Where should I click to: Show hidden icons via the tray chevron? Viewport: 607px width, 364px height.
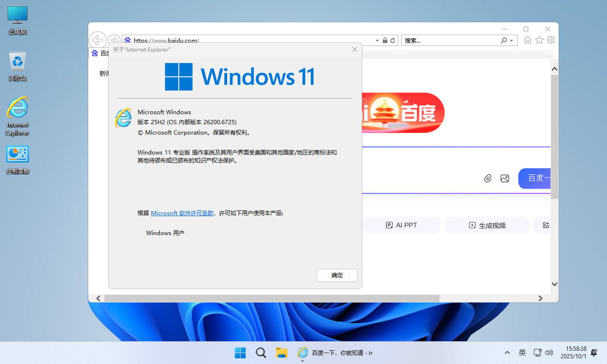pyautogui.click(x=507, y=353)
